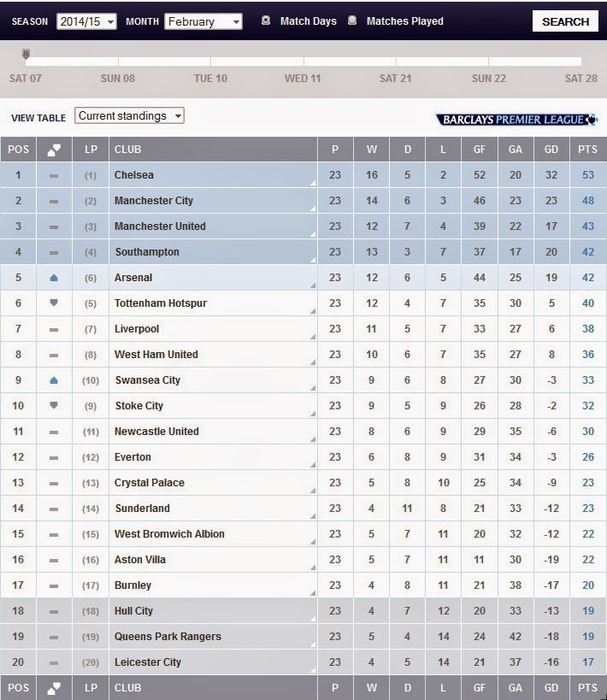Expand the Southampton row corner triangle
607x700 pixels.
tap(312, 259)
